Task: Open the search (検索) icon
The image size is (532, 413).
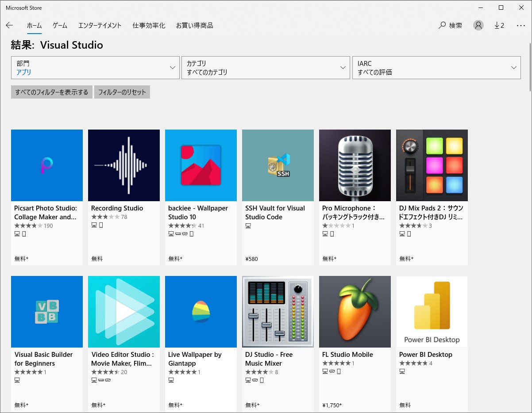Action: point(450,25)
